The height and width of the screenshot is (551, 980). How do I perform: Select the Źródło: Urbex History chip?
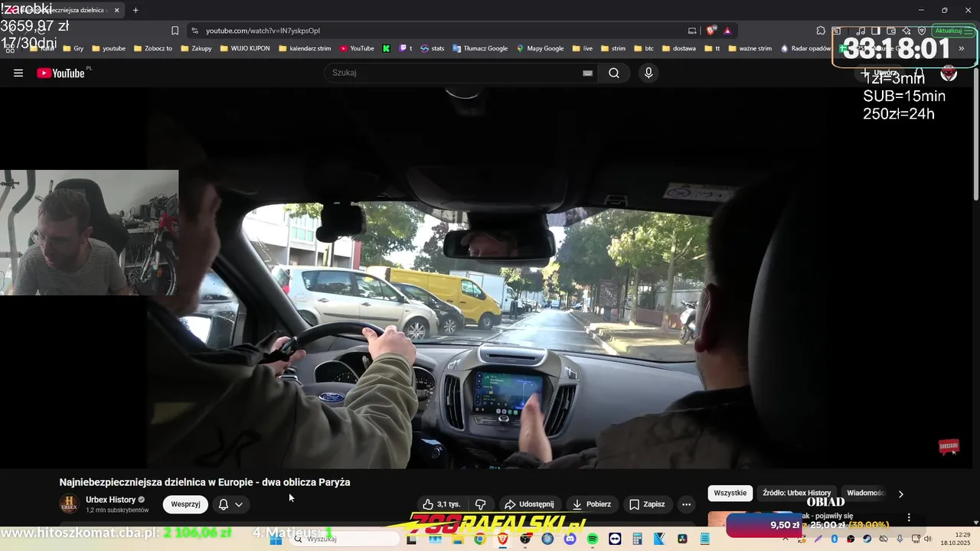point(796,493)
